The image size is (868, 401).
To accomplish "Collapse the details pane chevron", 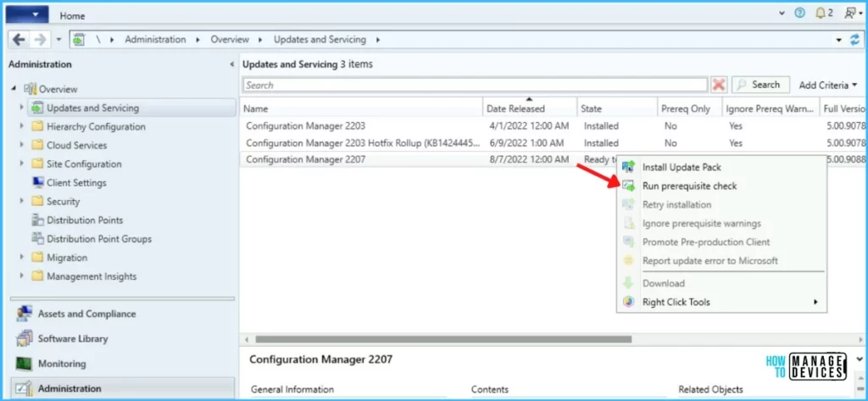I will [x=860, y=359].
